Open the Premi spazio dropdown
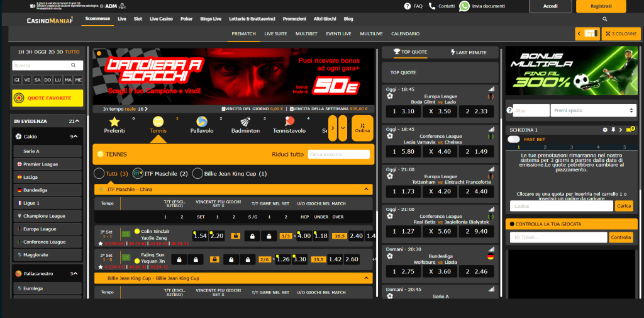644x318 pixels. click(x=594, y=110)
